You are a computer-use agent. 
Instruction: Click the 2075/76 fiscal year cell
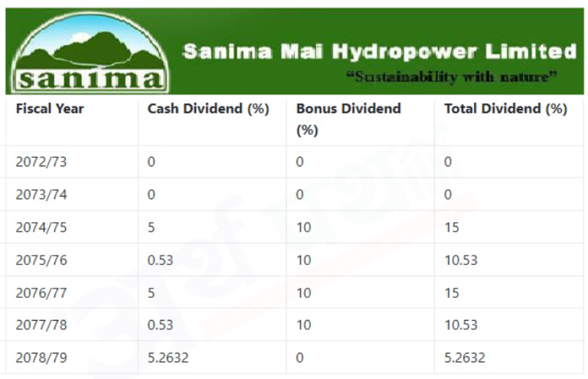(x=41, y=260)
